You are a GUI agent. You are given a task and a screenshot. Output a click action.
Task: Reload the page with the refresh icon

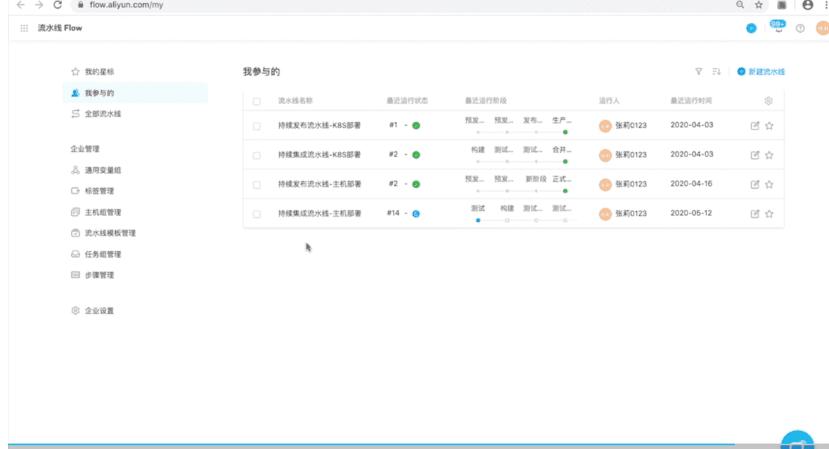pyautogui.click(x=58, y=5)
